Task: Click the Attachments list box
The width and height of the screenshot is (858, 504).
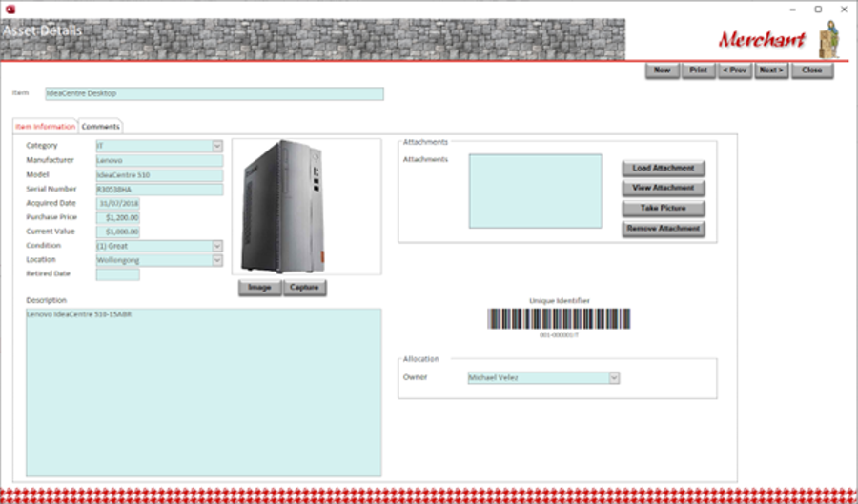Action: 535,192
